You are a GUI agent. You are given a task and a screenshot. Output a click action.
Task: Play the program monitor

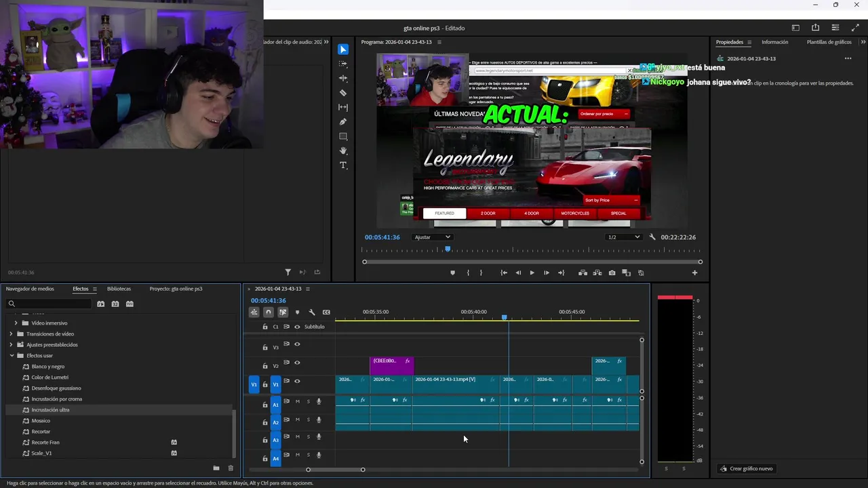click(532, 273)
